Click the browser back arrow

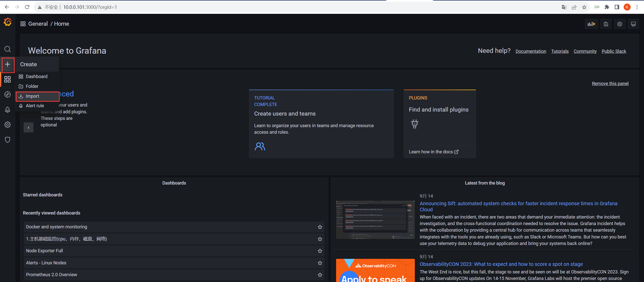pos(7,7)
